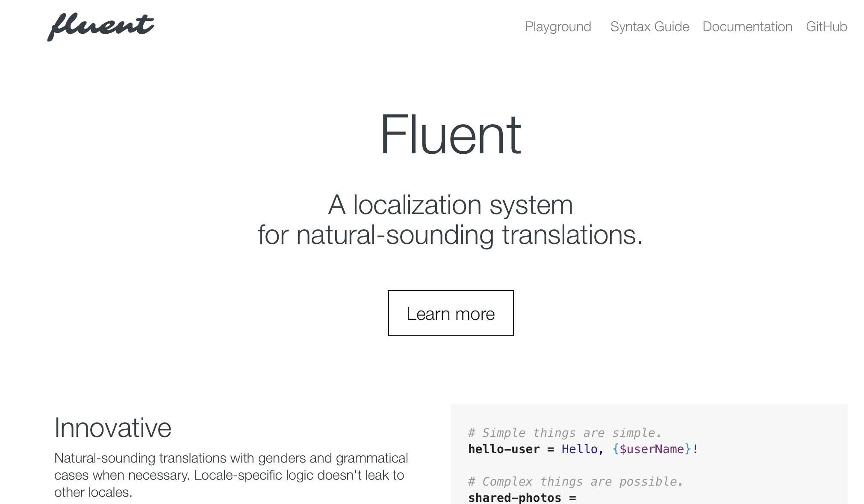Click the '# Simple things are simple.' comment
864x504 pixels.
[565, 433]
